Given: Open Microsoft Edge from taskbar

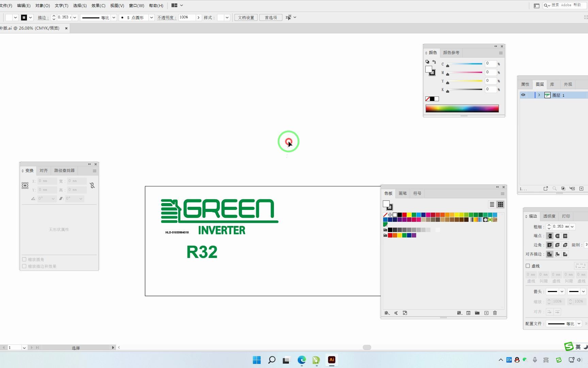Looking at the screenshot, I should pyautogui.click(x=302, y=360).
